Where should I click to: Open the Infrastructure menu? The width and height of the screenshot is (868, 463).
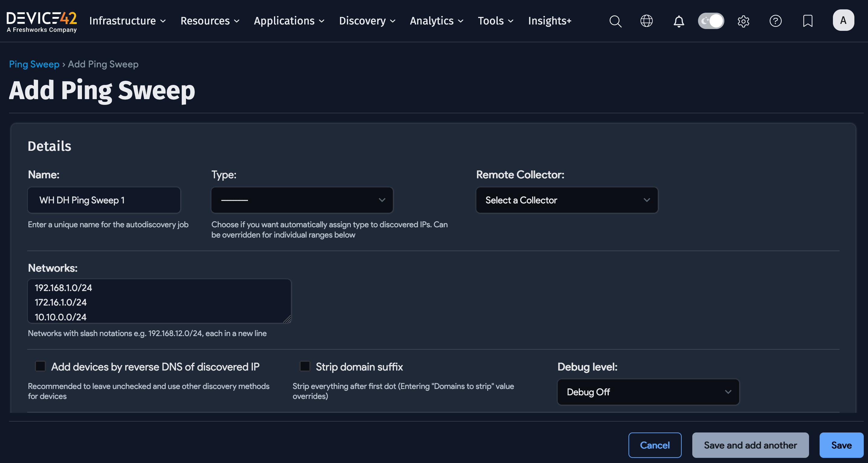point(127,21)
